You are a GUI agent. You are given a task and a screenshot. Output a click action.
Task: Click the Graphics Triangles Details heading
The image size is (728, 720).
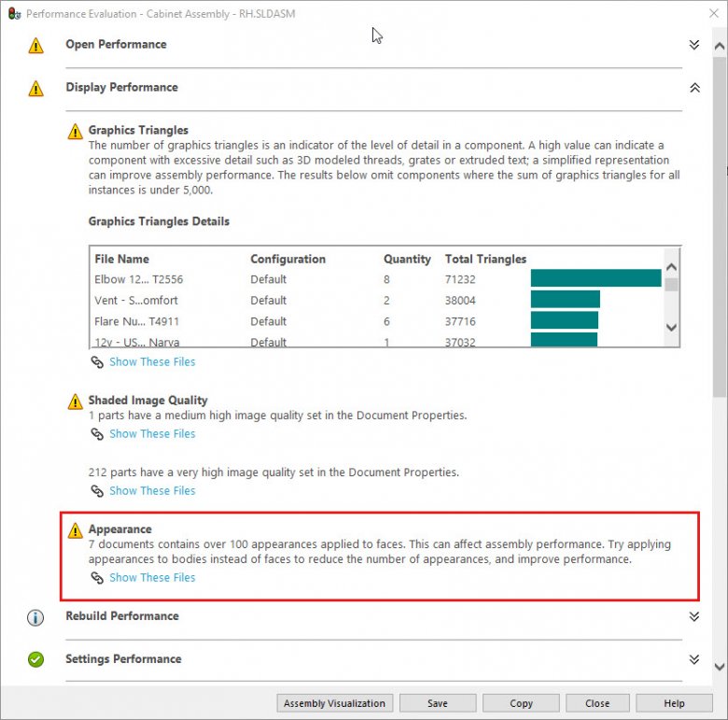(159, 221)
